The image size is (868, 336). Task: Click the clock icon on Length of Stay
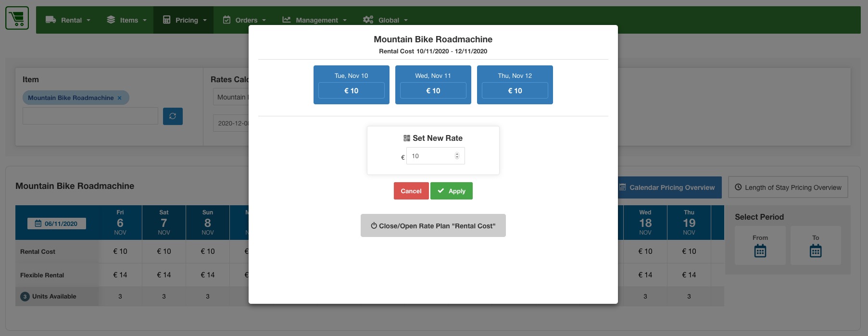click(x=738, y=187)
